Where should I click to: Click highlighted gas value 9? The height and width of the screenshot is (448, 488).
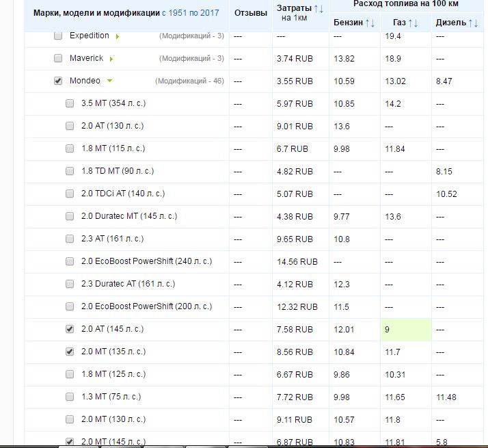coord(406,330)
